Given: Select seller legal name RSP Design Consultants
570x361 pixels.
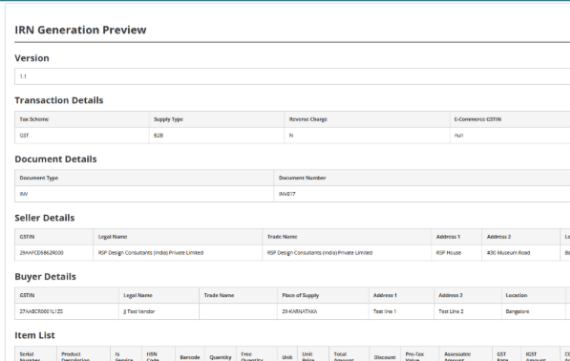Looking at the screenshot, I should [x=151, y=253].
